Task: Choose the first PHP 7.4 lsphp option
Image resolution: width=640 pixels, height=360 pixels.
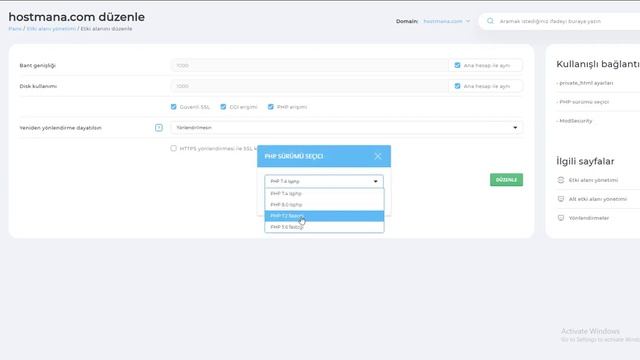Action: 324,193
